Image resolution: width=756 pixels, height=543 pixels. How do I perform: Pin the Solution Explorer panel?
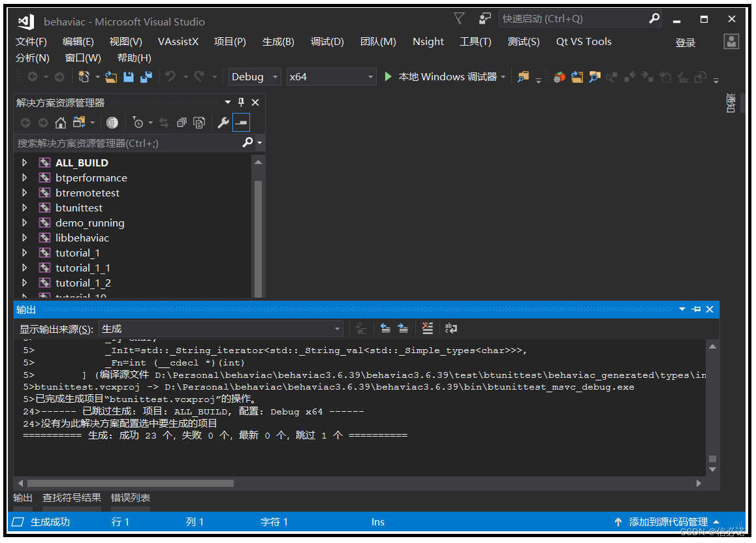click(241, 102)
